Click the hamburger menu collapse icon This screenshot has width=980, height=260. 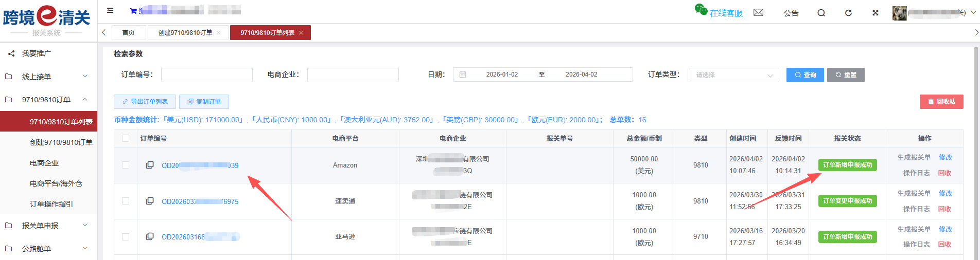[110, 10]
